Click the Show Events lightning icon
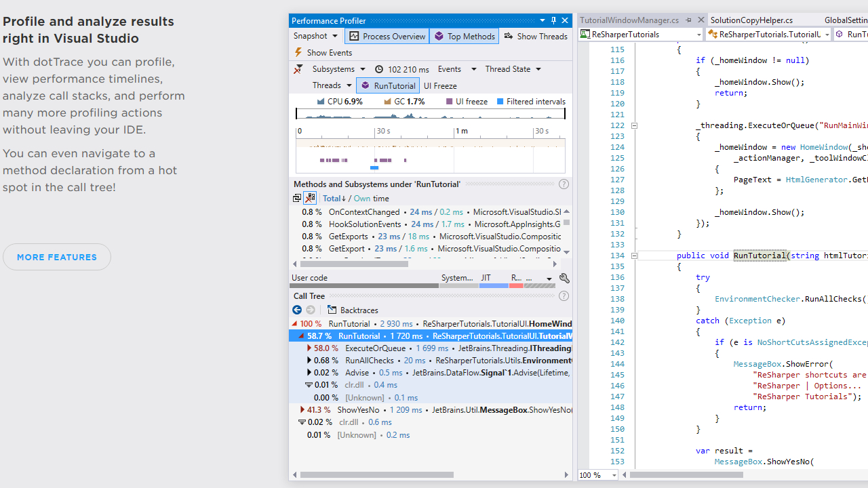Image resolution: width=868 pixels, height=488 pixels. [298, 53]
